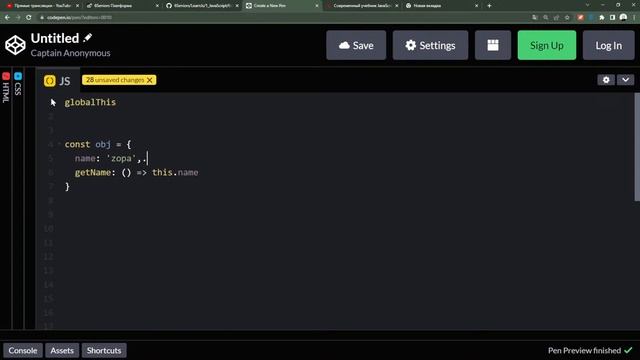Open the browser extensions puzzle icon
Image resolution: width=640 pixels, height=360 pixels.
(602, 18)
